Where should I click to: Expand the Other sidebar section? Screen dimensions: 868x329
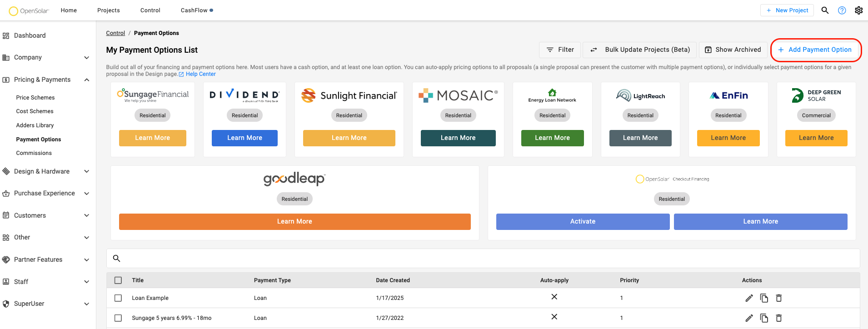[86, 237]
